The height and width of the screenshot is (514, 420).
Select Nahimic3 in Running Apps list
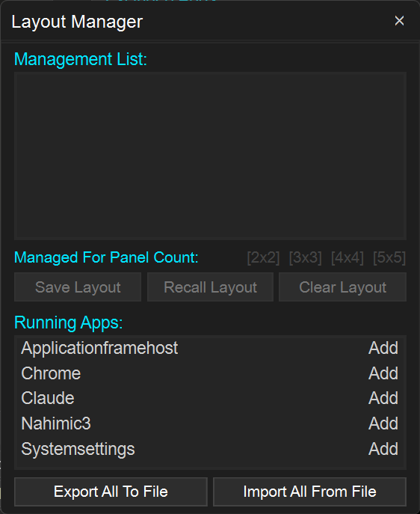[x=55, y=423]
